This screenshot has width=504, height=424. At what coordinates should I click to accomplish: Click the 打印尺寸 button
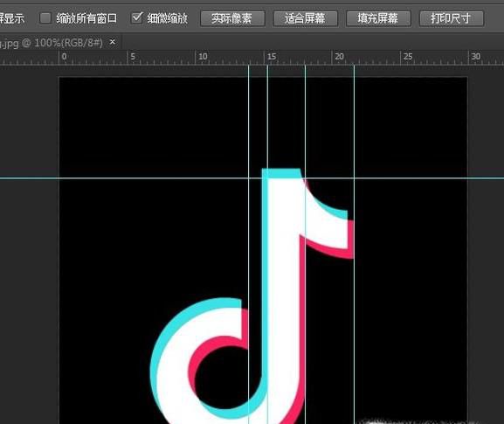tap(452, 18)
